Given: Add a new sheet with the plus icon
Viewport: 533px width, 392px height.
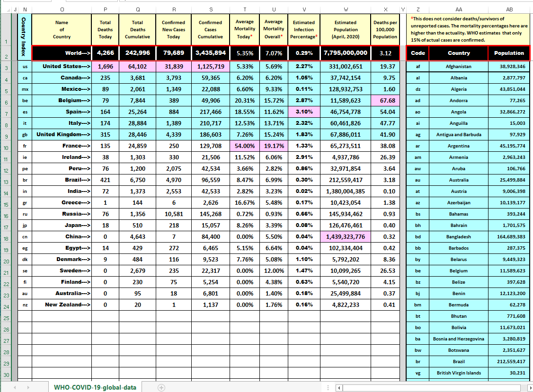Looking at the screenshot, I should coord(161,388).
